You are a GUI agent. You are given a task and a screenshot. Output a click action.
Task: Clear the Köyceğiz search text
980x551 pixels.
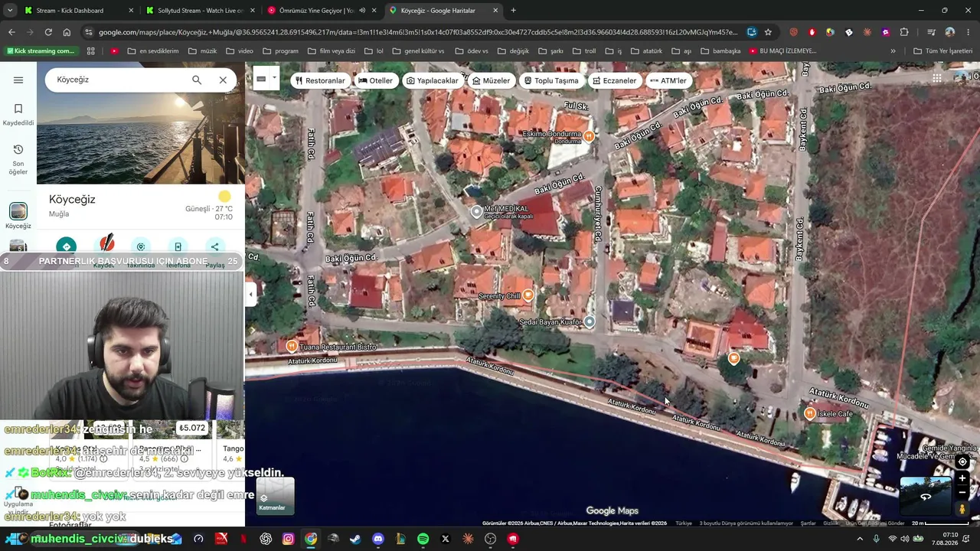point(223,80)
